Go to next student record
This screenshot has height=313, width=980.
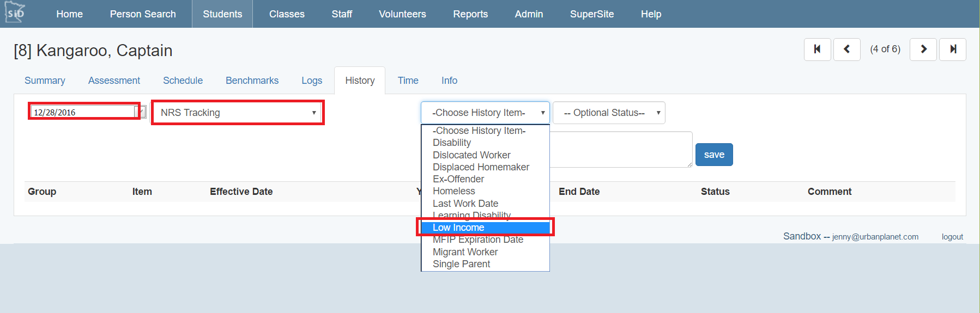923,50
